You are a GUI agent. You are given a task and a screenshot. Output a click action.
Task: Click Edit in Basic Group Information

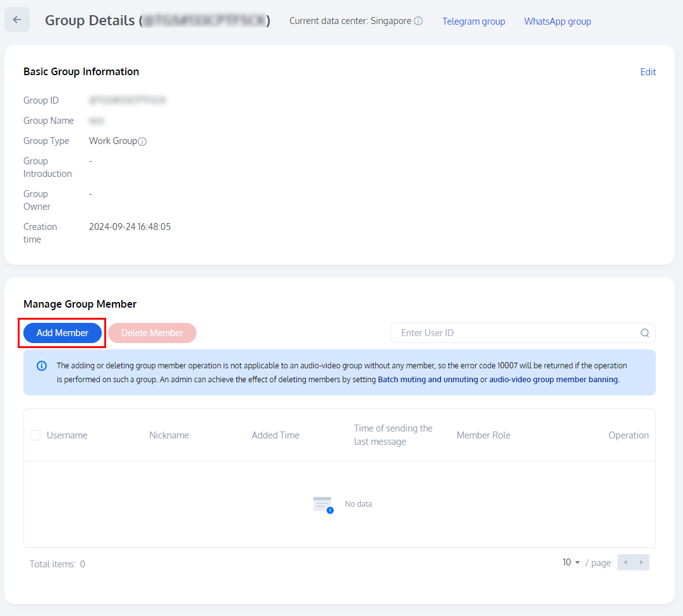pyautogui.click(x=648, y=72)
